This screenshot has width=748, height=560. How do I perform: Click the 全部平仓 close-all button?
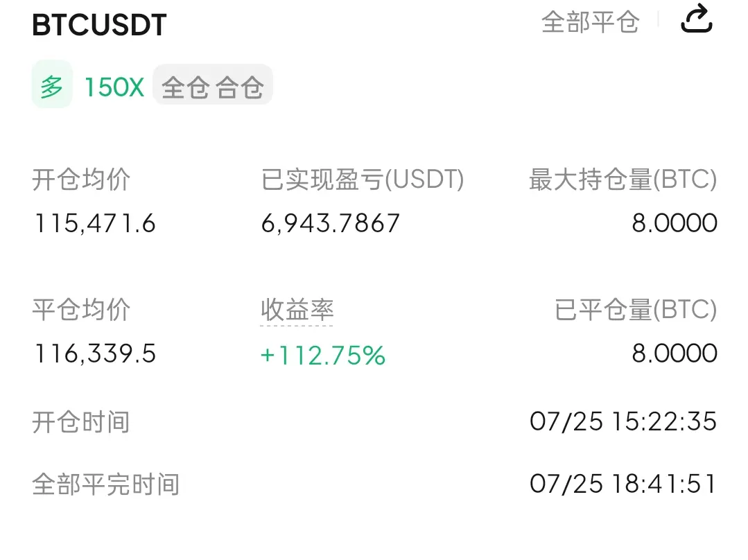tap(590, 22)
